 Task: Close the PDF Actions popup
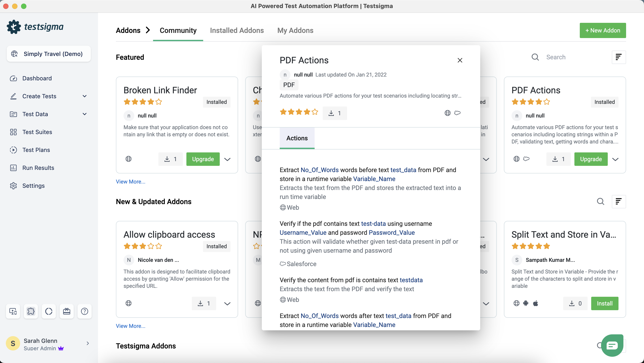[460, 60]
